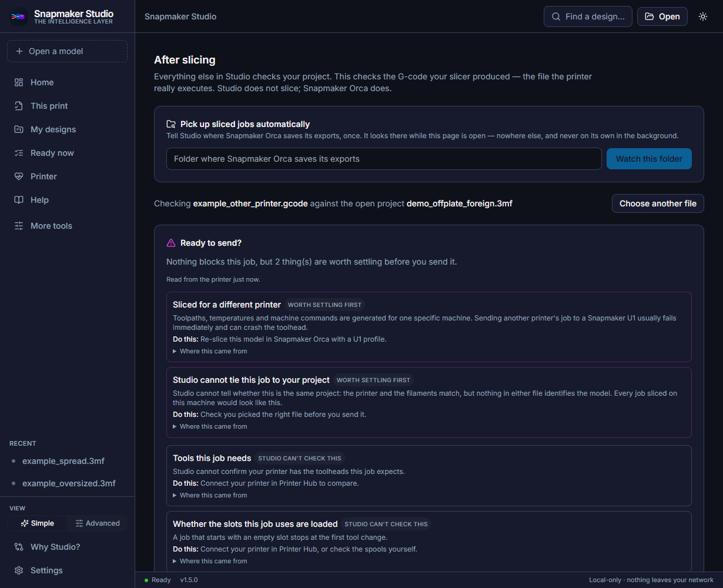Open the More tools menu item
This screenshot has width=723, height=588.
pyautogui.click(x=67, y=226)
